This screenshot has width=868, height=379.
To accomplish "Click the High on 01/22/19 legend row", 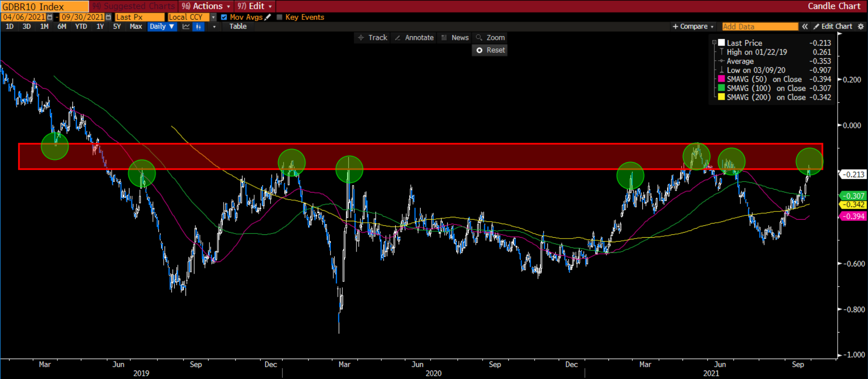I will [775, 52].
